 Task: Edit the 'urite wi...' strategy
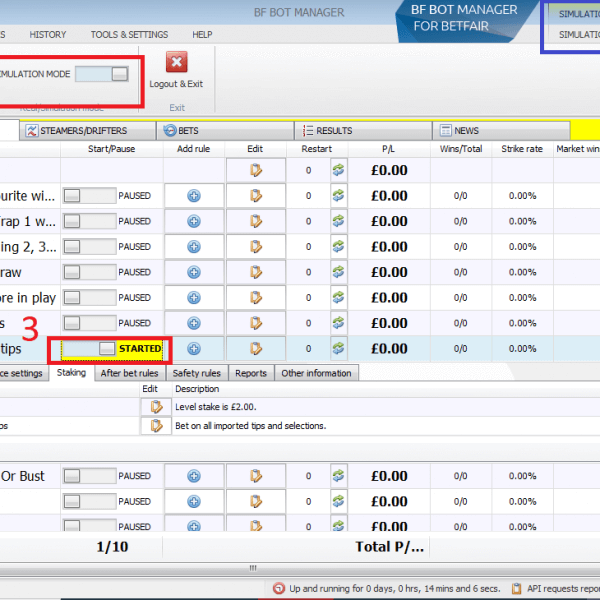(256, 196)
